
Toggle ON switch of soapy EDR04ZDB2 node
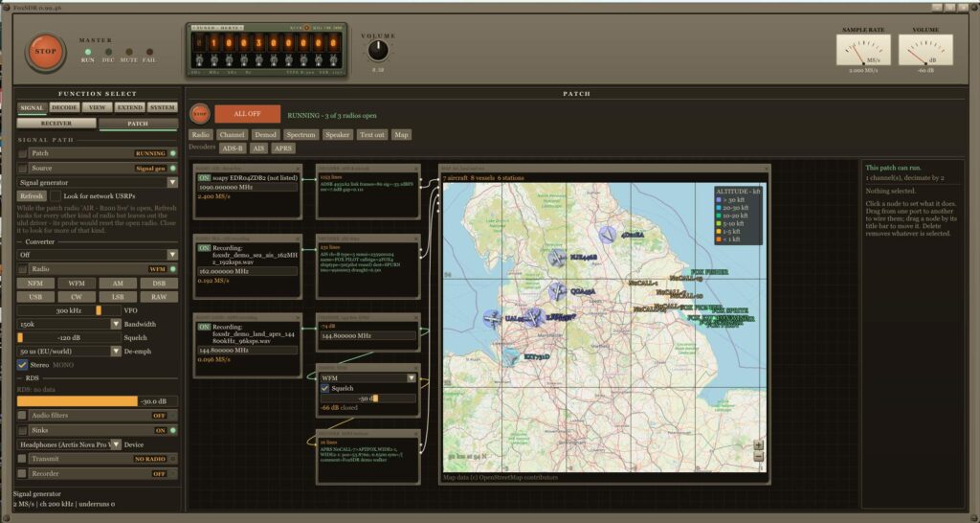(x=204, y=177)
